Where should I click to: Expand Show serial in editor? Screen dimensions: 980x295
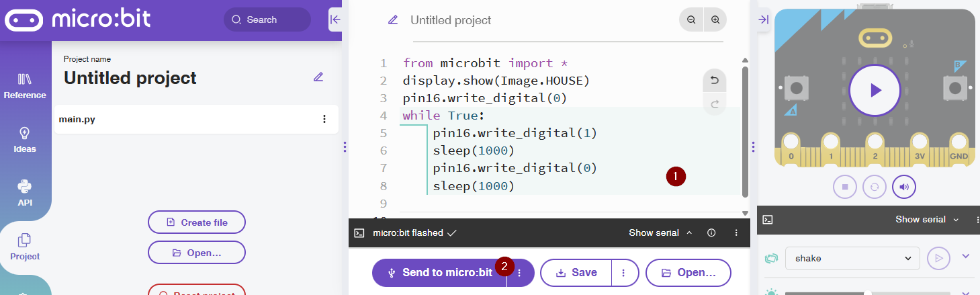point(660,233)
